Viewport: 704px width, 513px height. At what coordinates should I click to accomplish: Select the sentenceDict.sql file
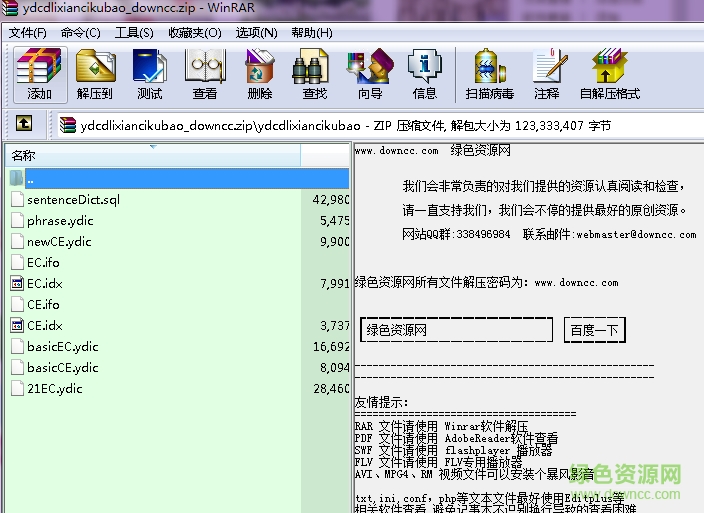coord(72,200)
